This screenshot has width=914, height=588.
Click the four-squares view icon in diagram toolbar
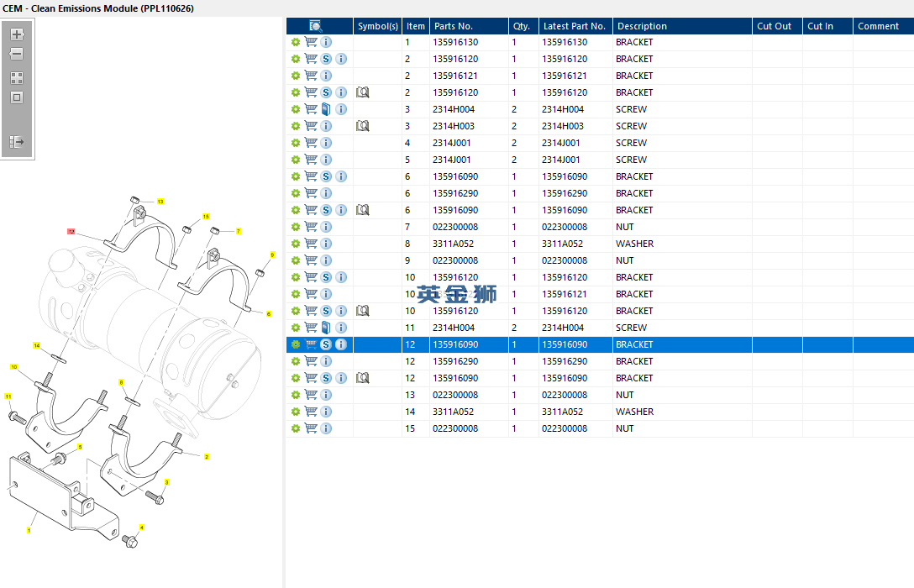click(17, 77)
